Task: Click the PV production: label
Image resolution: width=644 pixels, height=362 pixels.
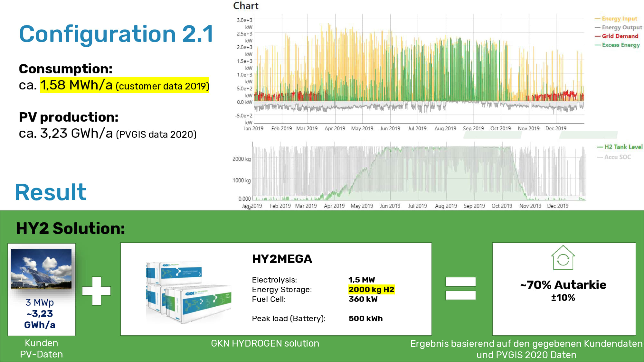Action: point(69,117)
